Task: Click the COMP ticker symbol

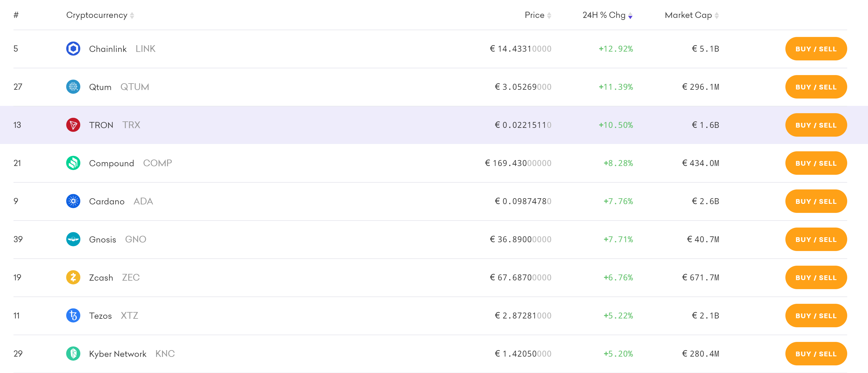Action: 157,163
